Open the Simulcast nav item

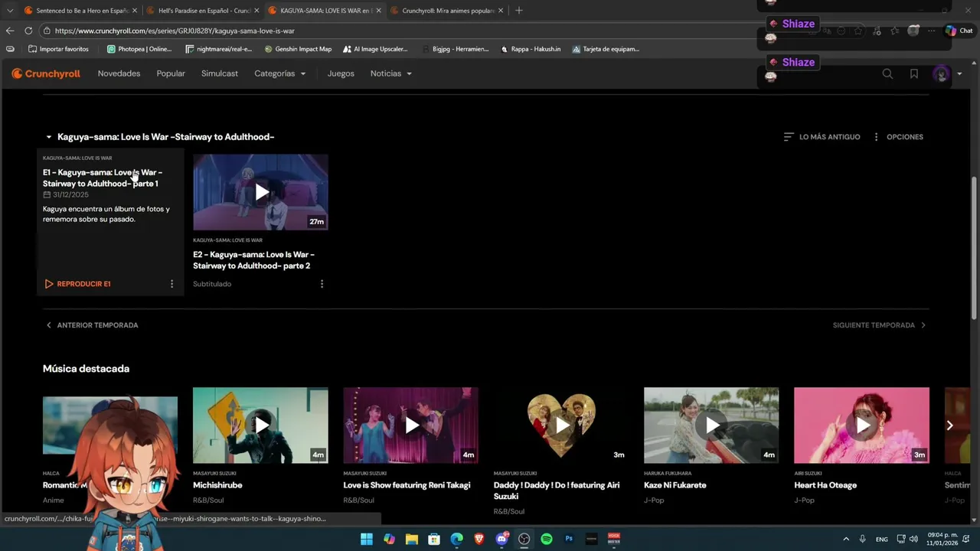(x=220, y=73)
